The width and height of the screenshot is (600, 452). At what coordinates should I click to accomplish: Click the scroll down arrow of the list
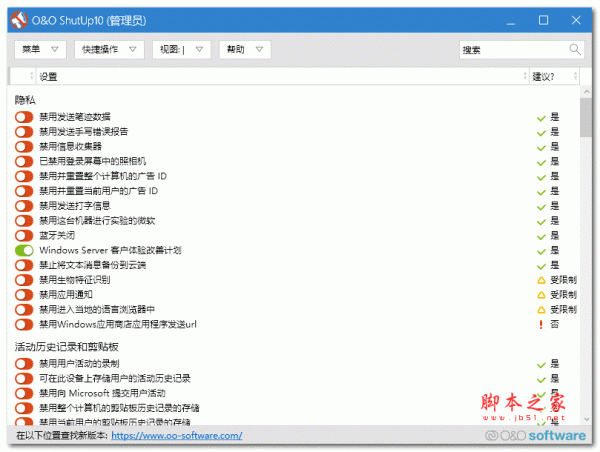pyautogui.click(x=586, y=419)
